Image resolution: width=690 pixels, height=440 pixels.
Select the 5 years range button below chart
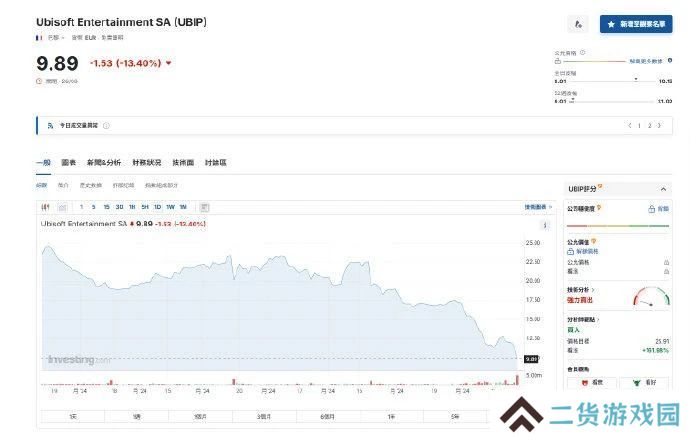(x=455, y=416)
